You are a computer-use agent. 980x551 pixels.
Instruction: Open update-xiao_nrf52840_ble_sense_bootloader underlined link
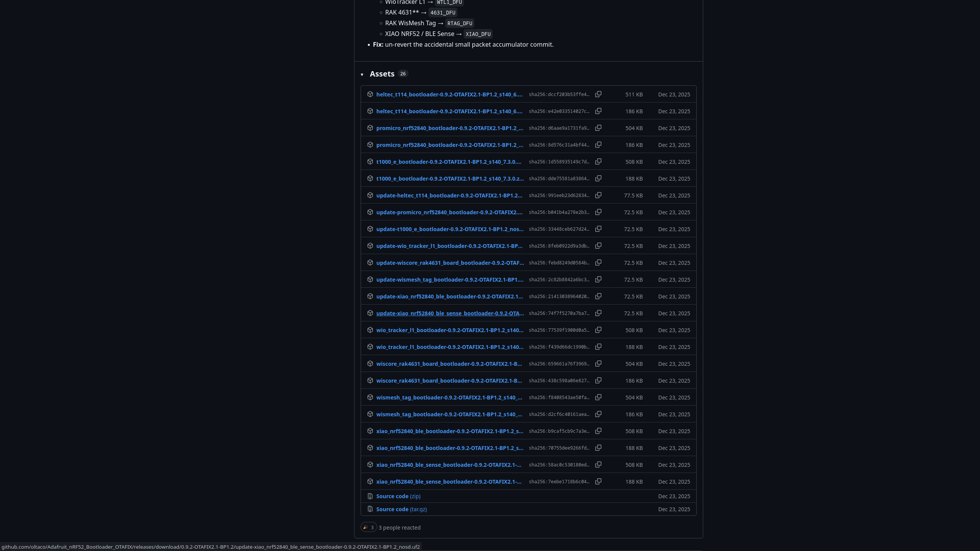coord(450,313)
